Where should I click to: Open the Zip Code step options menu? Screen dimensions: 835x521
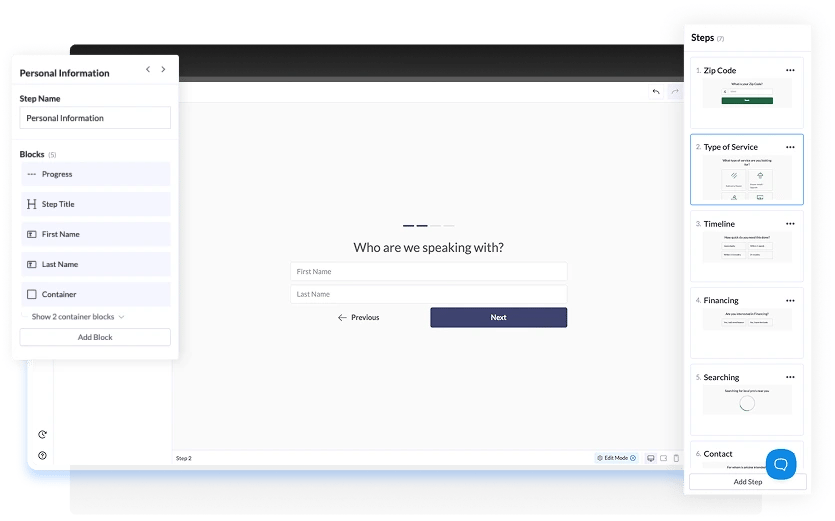(790, 71)
